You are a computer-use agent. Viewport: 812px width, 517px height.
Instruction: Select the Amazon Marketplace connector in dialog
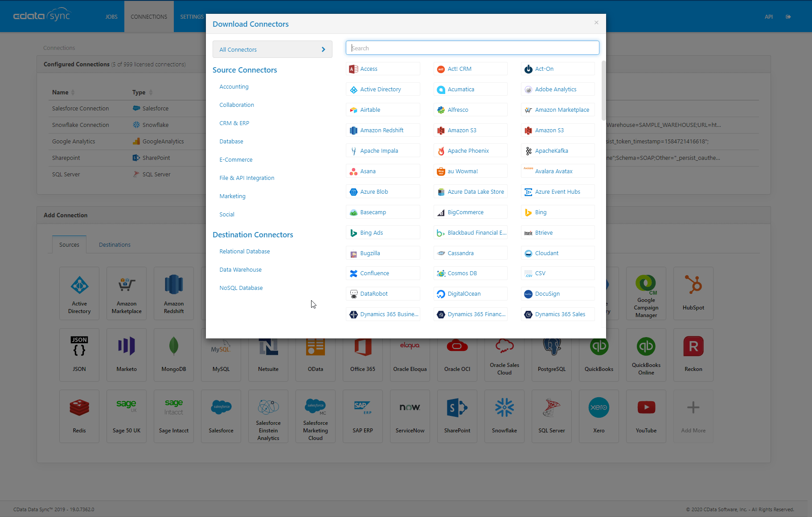tap(558, 110)
